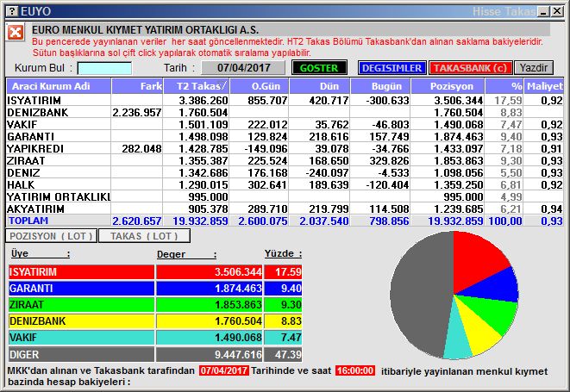The height and width of the screenshot is (392, 570).
Task: Select the DENIZ row name
Action: tap(23, 172)
